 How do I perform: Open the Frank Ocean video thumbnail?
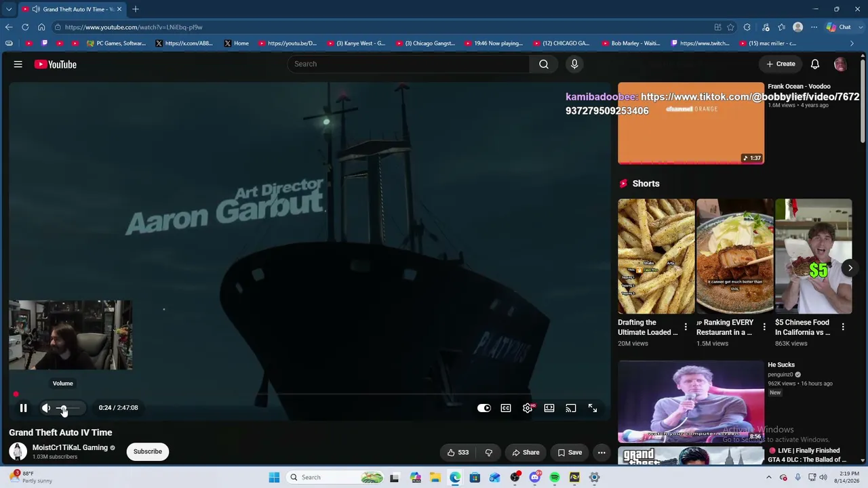(x=691, y=123)
